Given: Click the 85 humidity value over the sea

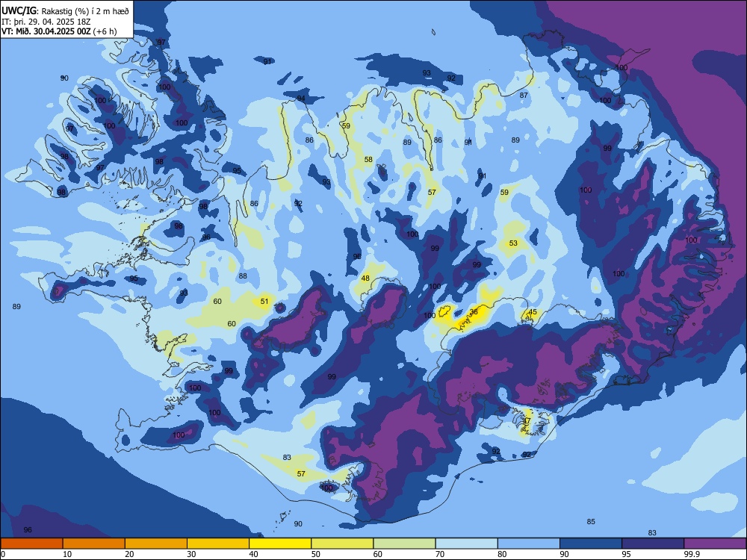Looking at the screenshot, I should coord(591,521).
